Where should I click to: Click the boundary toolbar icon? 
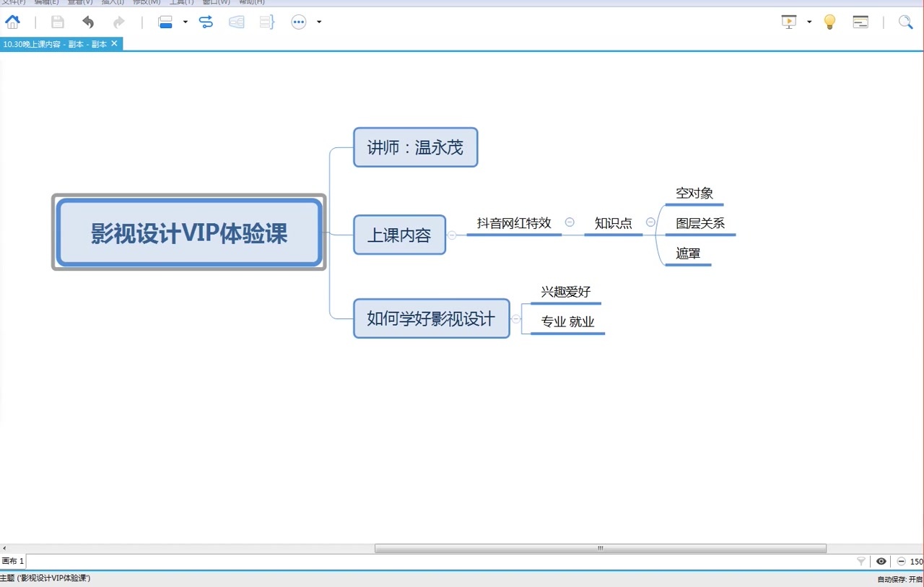click(x=237, y=22)
